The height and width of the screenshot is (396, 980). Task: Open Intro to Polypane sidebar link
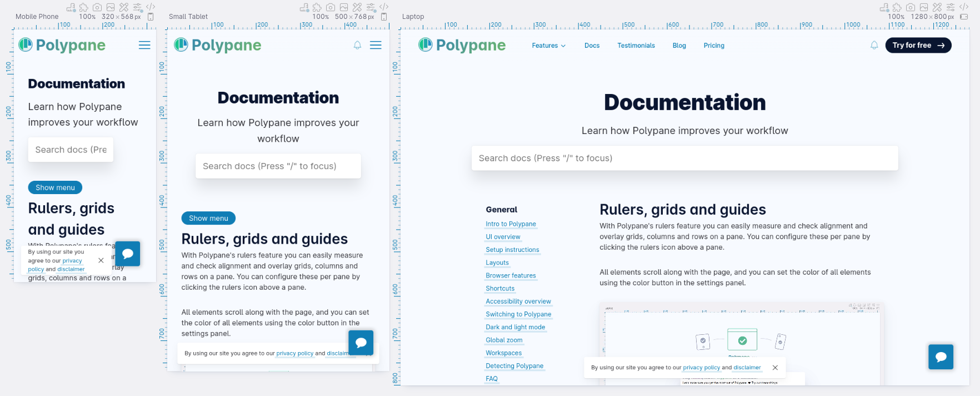[x=511, y=224]
